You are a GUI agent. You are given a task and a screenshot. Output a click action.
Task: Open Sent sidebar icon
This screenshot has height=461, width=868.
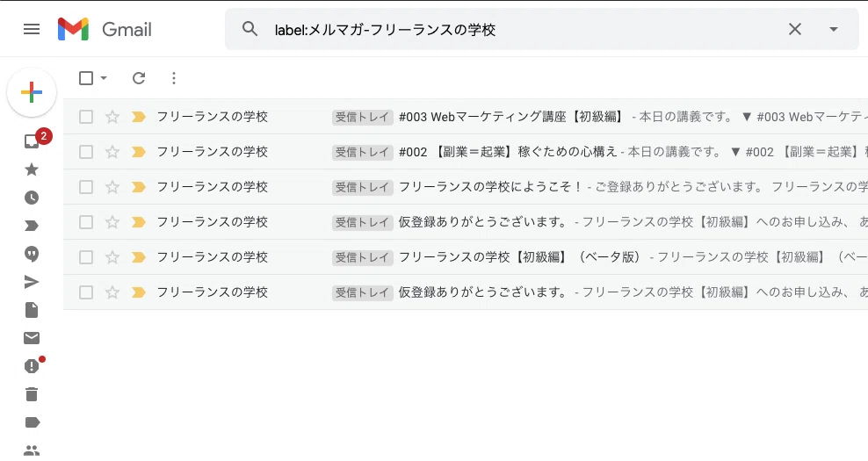(x=32, y=282)
